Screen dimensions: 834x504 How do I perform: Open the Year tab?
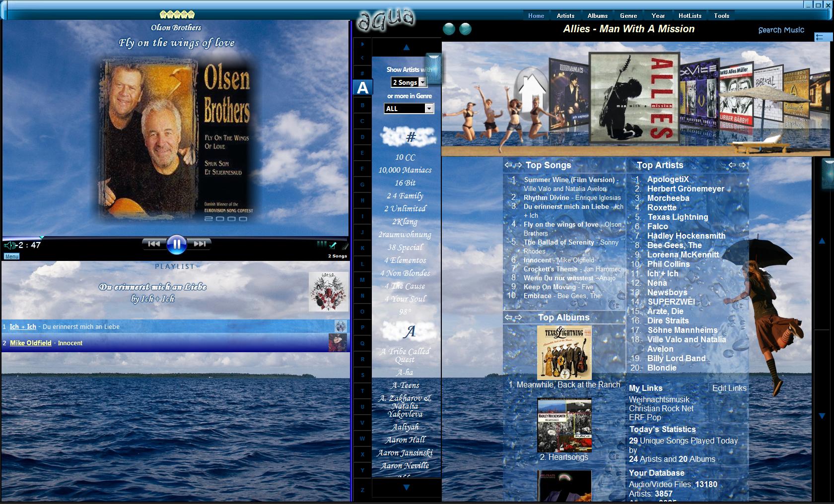[x=658, y=16]
